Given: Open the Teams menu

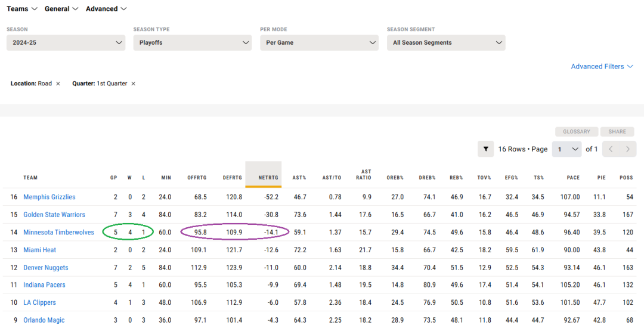Looking at the screenshot, I should [x=22, y=8].
